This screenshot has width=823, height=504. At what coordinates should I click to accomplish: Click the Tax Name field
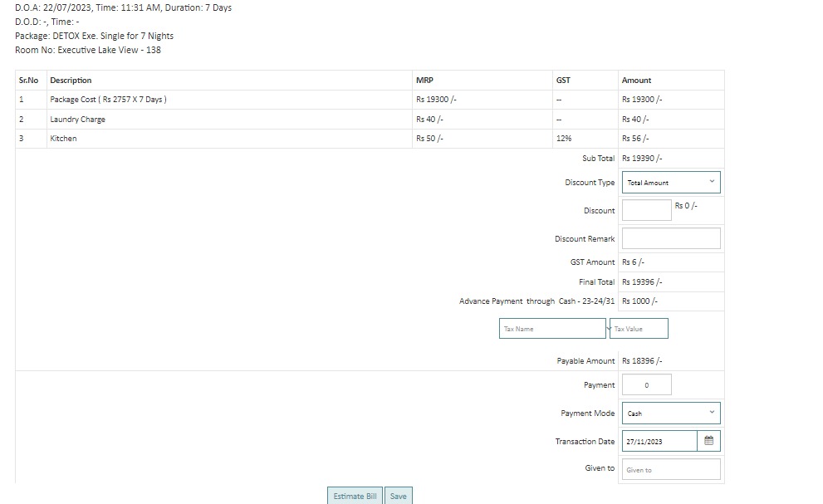pyautogui.click(x=552, y=329)
